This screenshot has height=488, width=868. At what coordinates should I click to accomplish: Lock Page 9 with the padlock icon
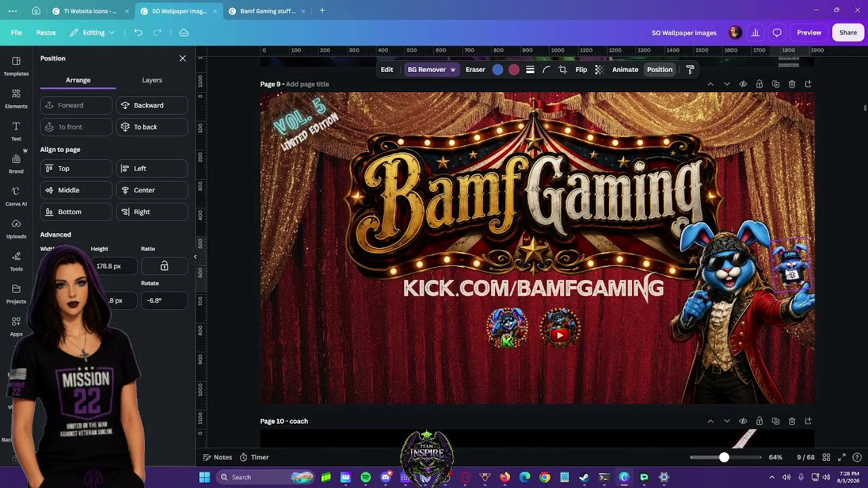click(x=759, y=84)
